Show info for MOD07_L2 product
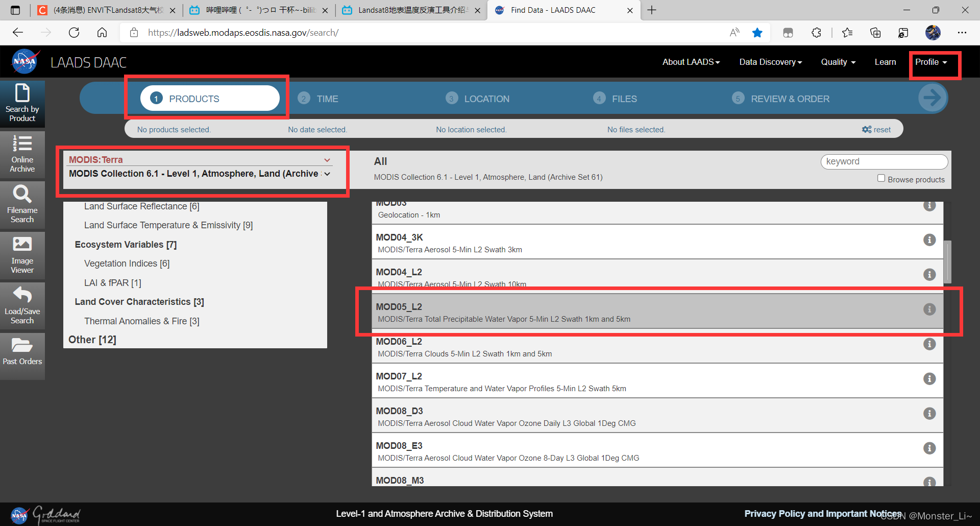Image resolution: width=980 pixels, height=526 pixels. (x=929, y=378)
